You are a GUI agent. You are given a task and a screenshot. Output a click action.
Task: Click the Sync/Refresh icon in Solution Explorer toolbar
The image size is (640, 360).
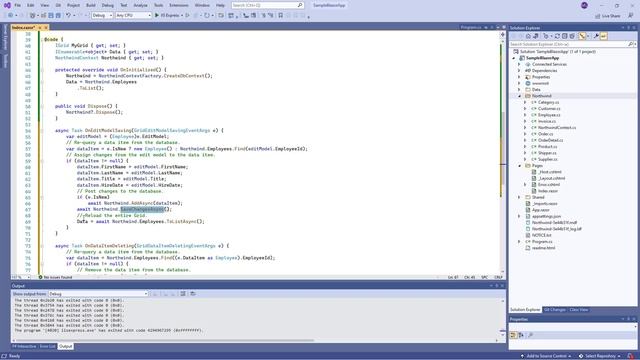point(557,36)
